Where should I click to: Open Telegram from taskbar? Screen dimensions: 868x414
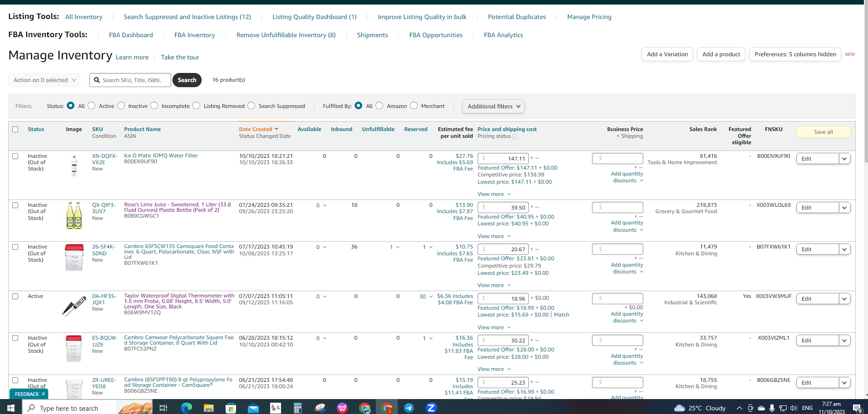click(x=409, y=408)
